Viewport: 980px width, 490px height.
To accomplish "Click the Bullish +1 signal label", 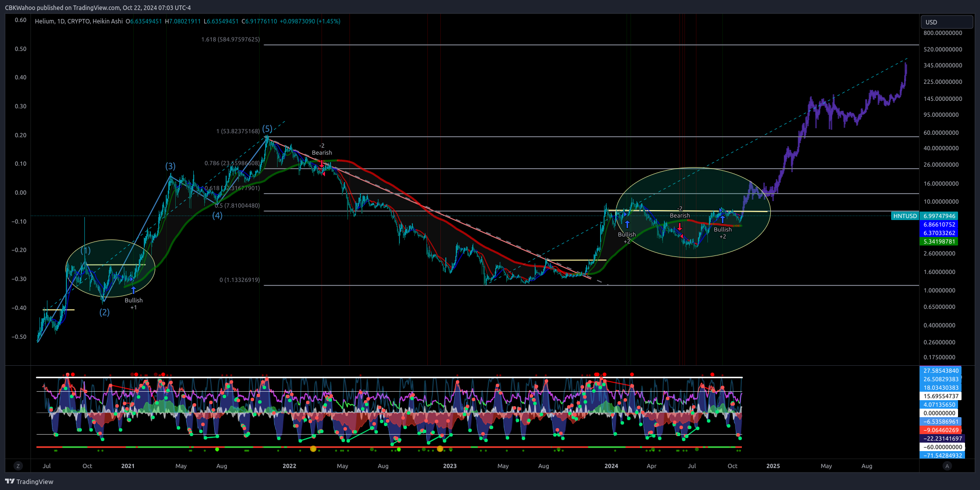I will coord(134,304).
